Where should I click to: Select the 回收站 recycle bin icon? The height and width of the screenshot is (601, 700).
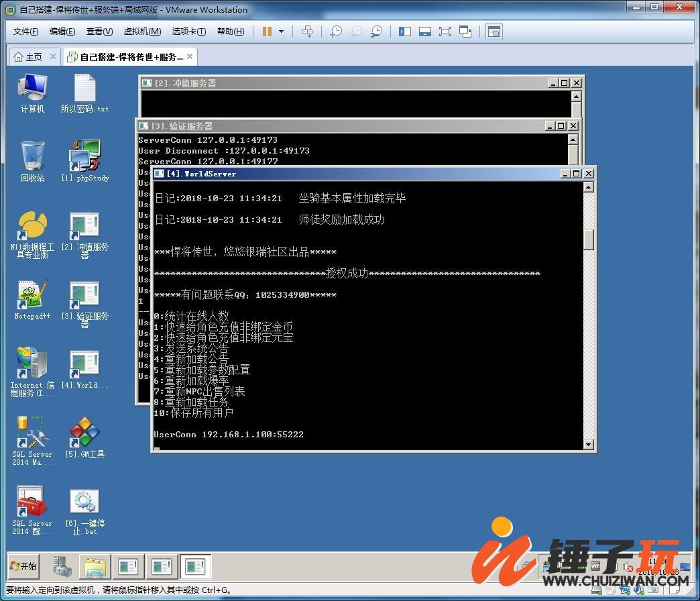pyautogui.click(x=32, y=161)
